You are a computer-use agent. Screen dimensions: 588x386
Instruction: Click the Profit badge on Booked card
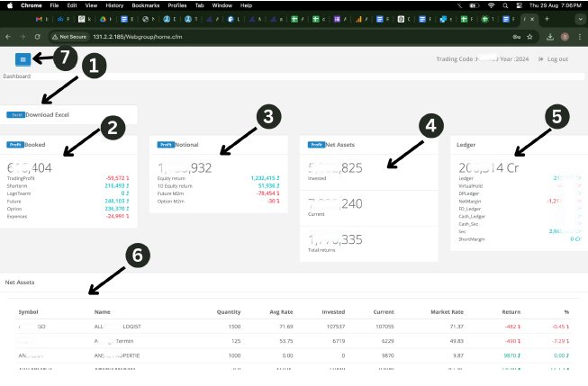click(x=15, y=144)
